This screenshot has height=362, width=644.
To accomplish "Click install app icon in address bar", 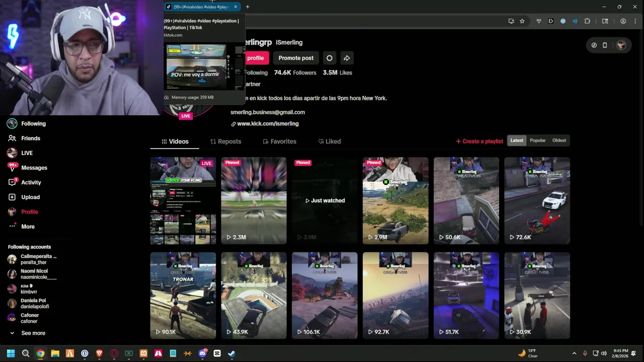I will [x=511, y=21].
